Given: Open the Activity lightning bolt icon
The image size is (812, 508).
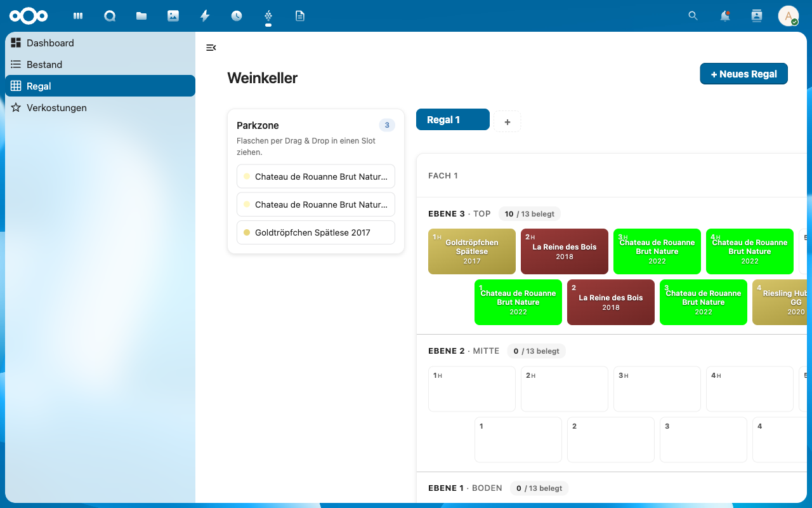Looking at the screenshot, I should [x=205, y=16].
